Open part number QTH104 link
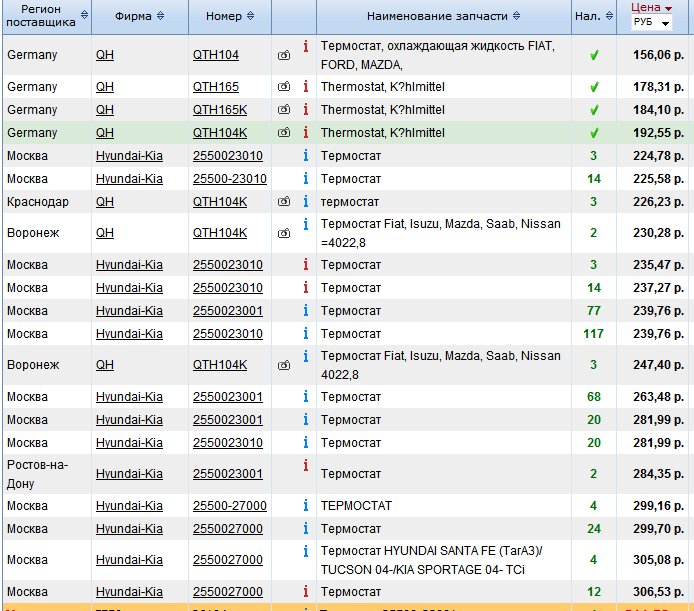The height and width of the screenshot is (611, 694). tap(215, 56)
